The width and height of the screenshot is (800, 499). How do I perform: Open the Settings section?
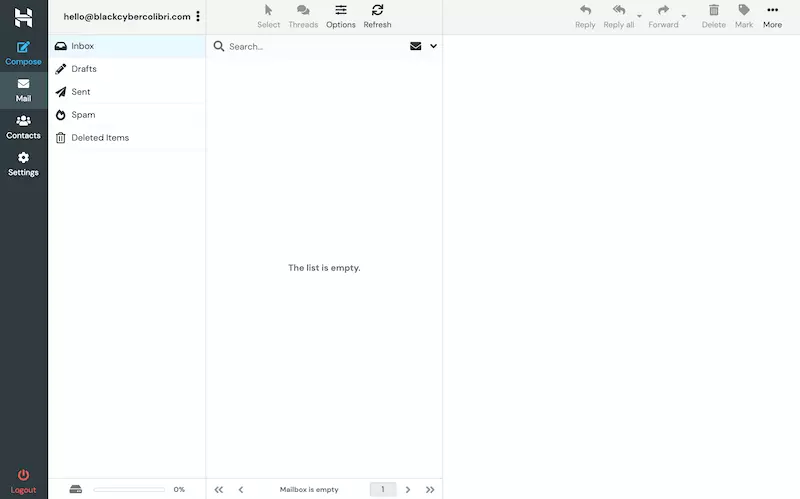pyautogui.click(x=23, y=164)
